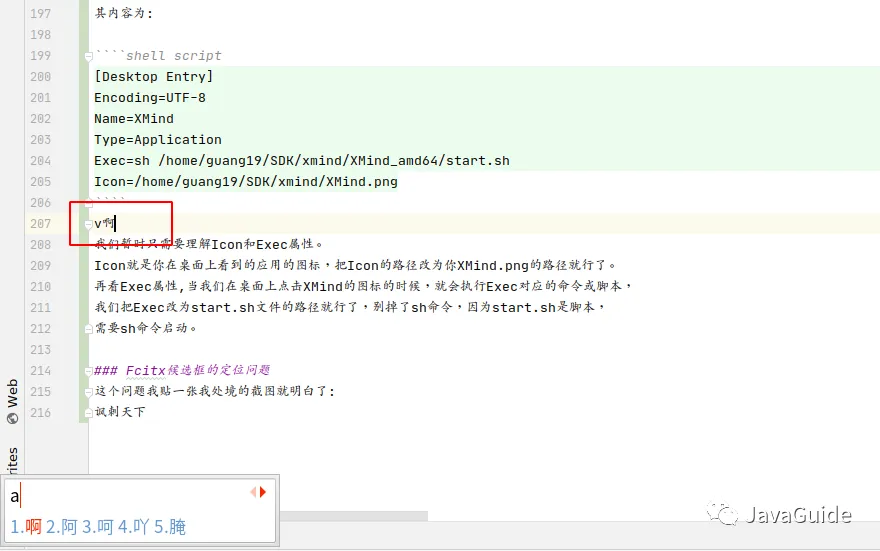Click the line '讽刺天下'
The image size is (880, 551).
(120, 412)
